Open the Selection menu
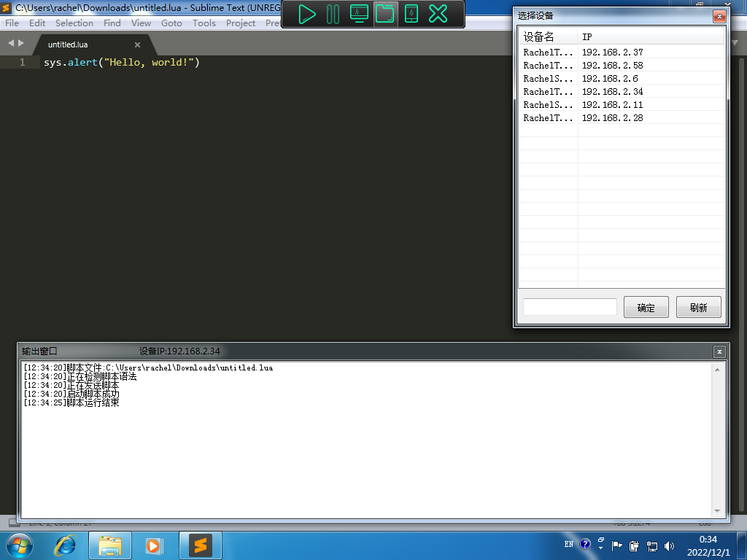Image resolution: width=747 pixels, height=560 pixels. pos(74,23)
